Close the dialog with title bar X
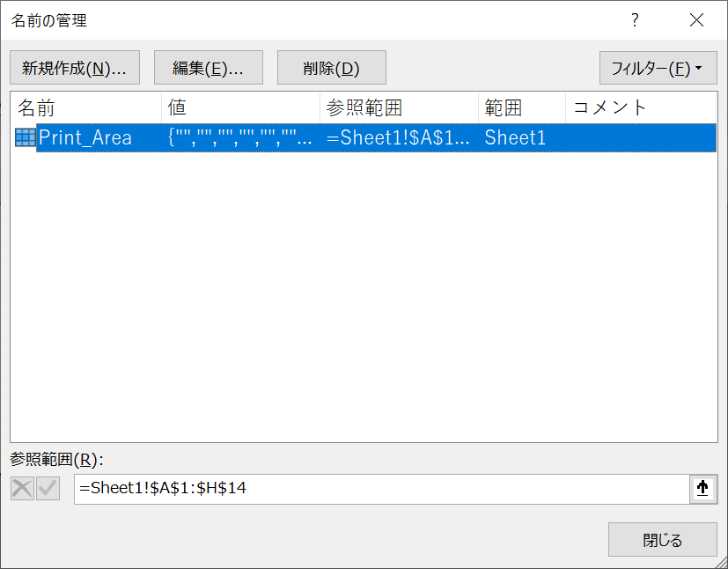Viewport: 728px width, 569px height. 696,20
